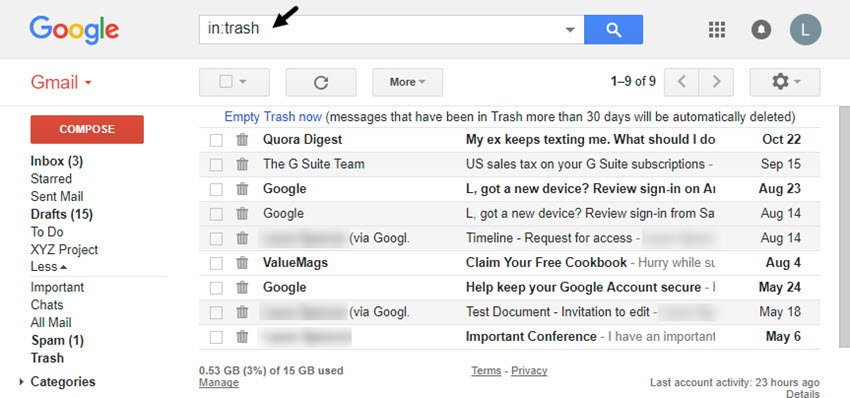The height and width of the screenshot is (398, 850).
Task: Click the red COMPOSE button
Action: (87, 129)
